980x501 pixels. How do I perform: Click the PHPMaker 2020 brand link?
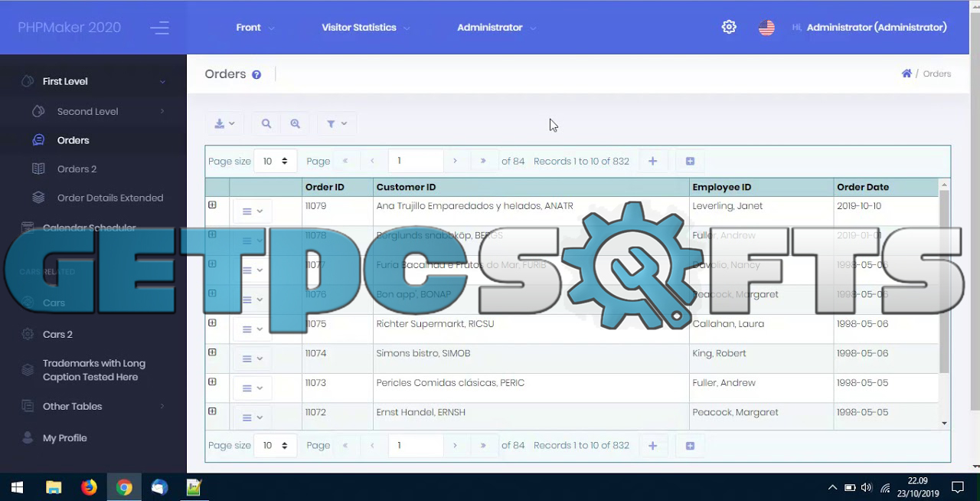click(x=70, y=28)
